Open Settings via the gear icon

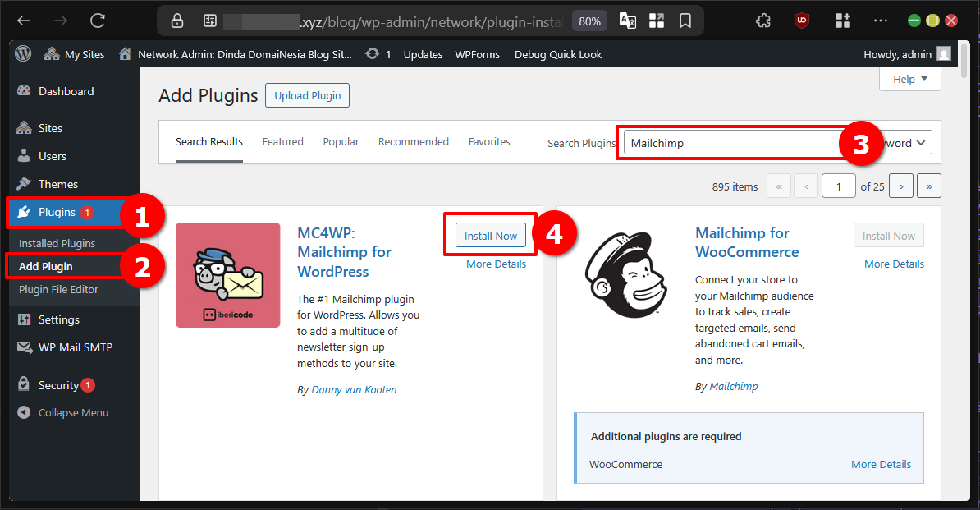tap(23, 319)
